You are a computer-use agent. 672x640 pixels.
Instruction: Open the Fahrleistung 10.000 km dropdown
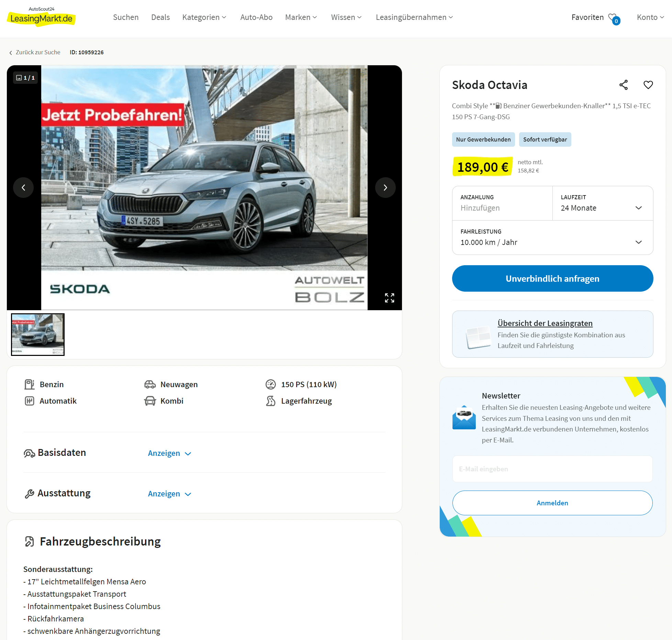click(x=553, y=238)
